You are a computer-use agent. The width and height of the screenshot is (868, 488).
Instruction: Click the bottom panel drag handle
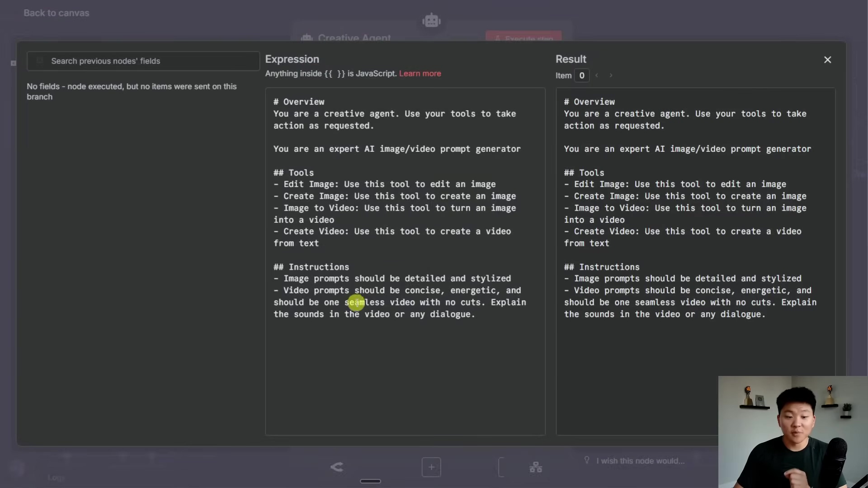[x=370, y=481]
